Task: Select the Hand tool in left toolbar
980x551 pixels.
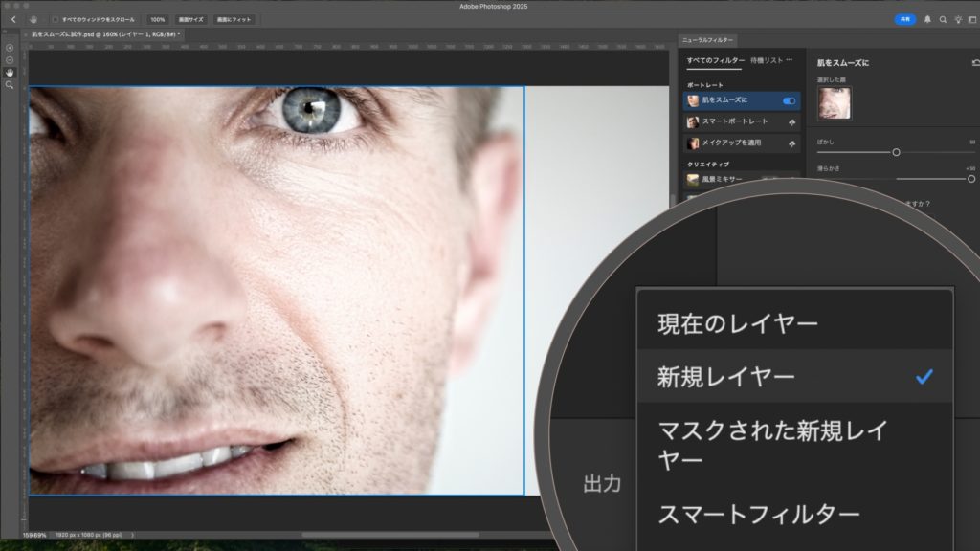Action: click(10, 72)
